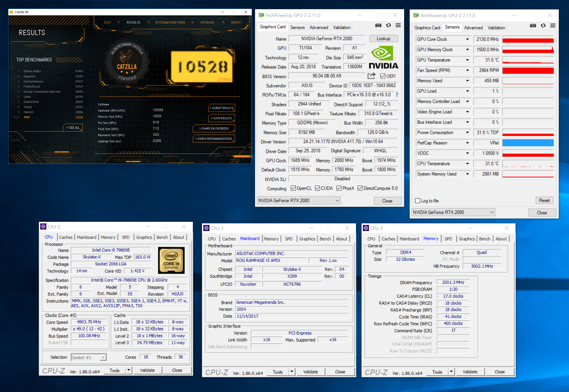
Task: Switch to Advanced tab in GPU-Z Graphics Card window
Action: (x=319, y=27)
